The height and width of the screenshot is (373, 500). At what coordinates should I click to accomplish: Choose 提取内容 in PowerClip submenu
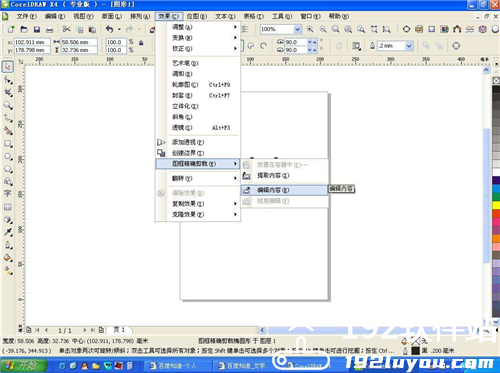pyautogui.click(x=284, y=175)
